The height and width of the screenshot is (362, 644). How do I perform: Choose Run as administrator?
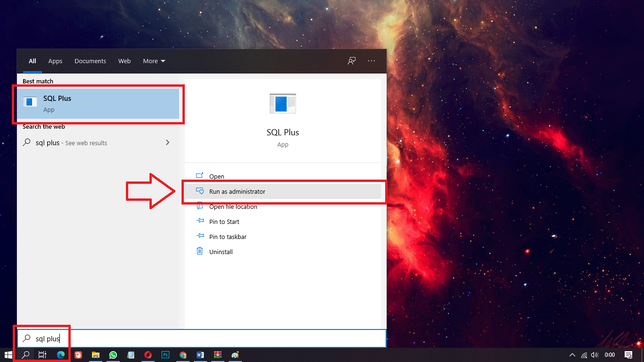click(283, 191)
